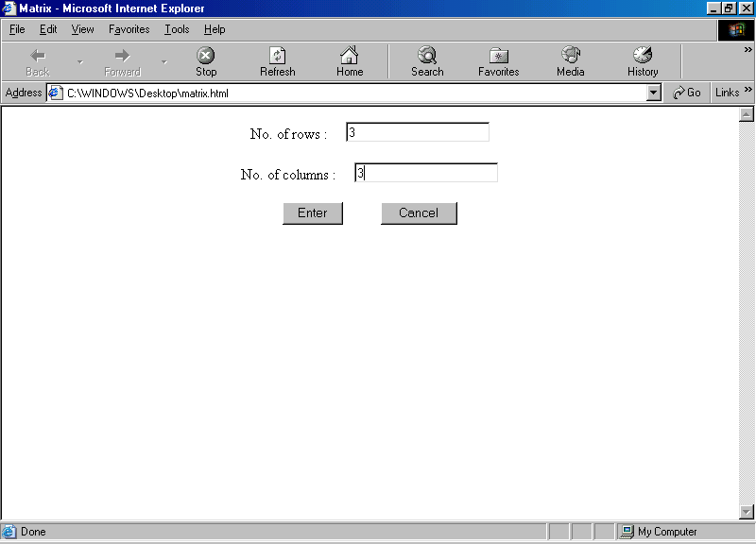756x544 pixels.
Task: Click the page icon in the address bar
Action: 56,93
